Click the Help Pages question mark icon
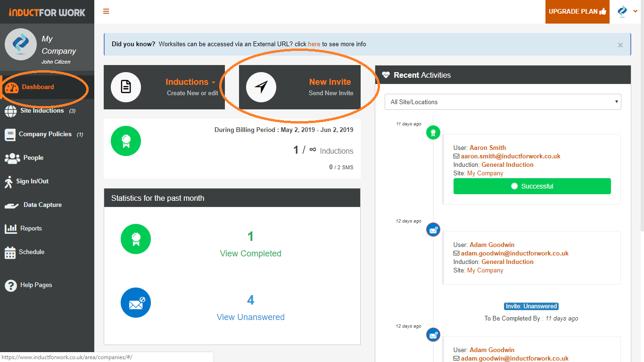Viewport: 644px width, 362px height. point(10,285)
